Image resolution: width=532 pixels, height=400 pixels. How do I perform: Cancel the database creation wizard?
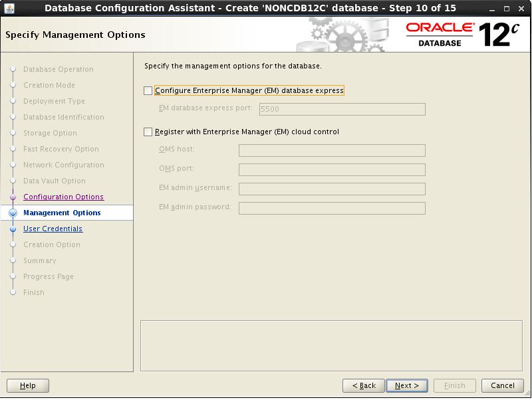pyautogui.click(x=503, y=385)
